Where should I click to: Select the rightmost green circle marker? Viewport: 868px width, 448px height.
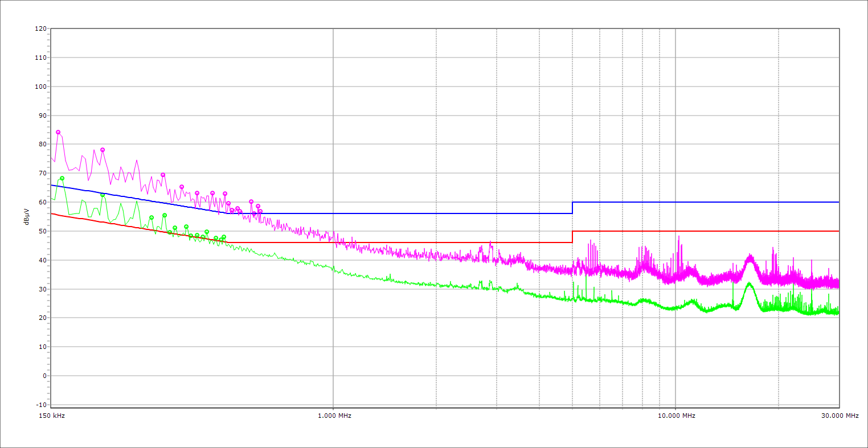click(224, 237)
